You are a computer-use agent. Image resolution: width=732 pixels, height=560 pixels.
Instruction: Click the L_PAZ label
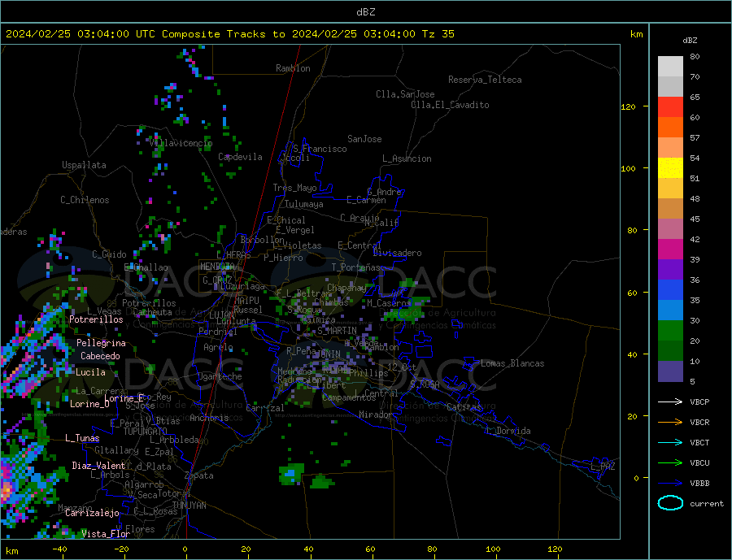(603, 467)
